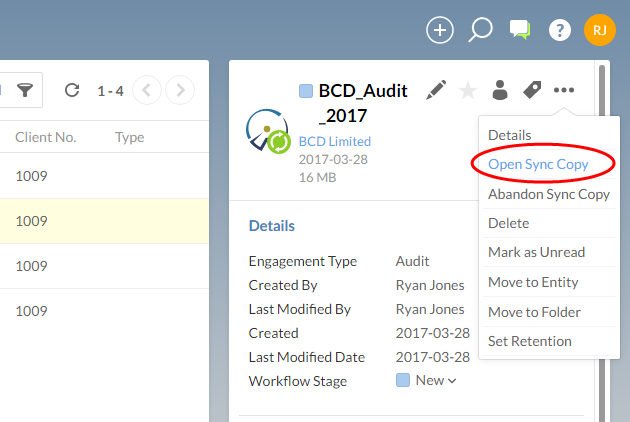The width and height of the screenshot is (630, 422).
Task: Edit BCD_Audit_2017 with pencil icon
Action: click(x=436, y=90)
